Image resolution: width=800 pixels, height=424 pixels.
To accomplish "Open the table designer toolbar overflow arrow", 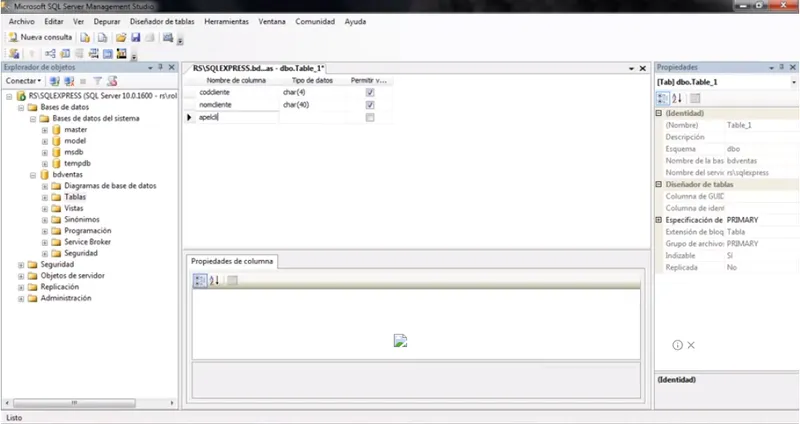I will (134, 57).
